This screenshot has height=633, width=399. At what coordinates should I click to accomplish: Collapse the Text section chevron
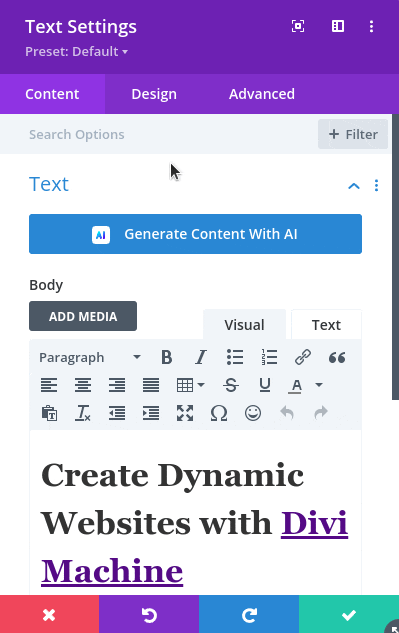[354, 186]
